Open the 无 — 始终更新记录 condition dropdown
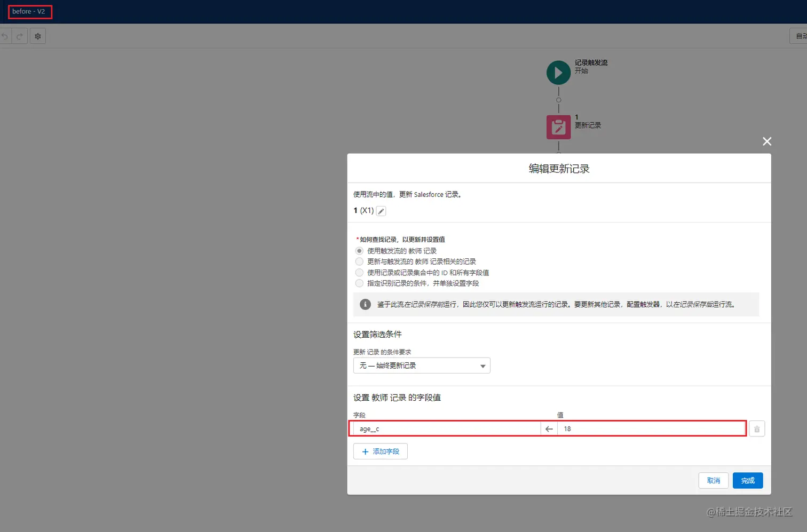Screen dimensions: 807x532 pyautogui.click(x=422, y=366)
